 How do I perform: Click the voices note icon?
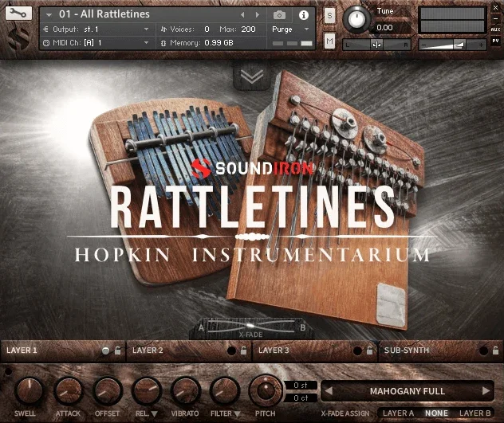point(163,29)
